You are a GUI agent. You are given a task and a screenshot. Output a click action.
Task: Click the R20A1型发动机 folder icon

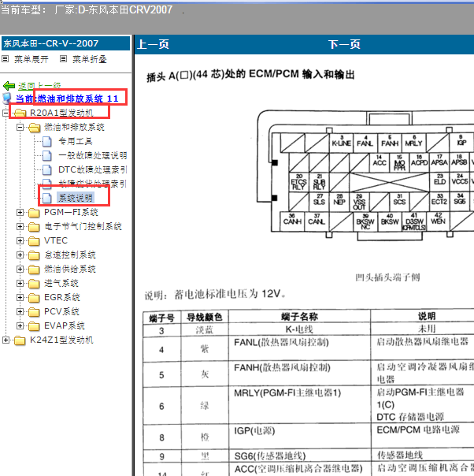pos(20,113)
